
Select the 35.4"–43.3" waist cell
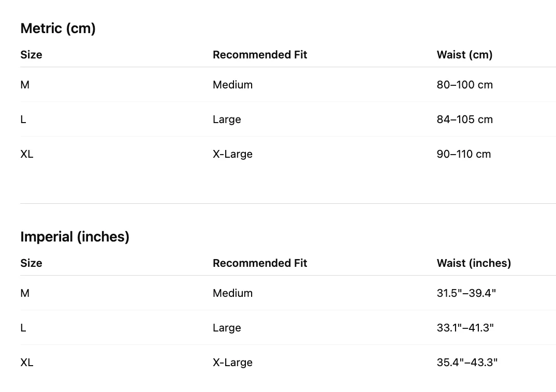(x=467, y=362)
